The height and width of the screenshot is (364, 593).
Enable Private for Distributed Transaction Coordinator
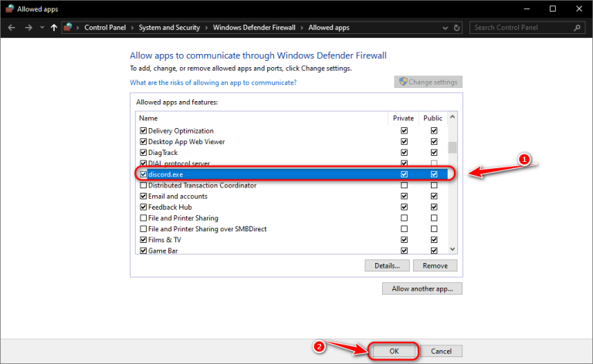(x=404, y=185)
